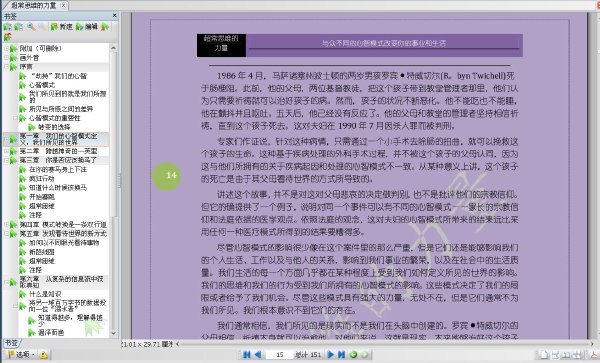Click horizontal scrollbar left arrow
Image resolution: width=600 pixels, height=363 pixels.
point(178,343)
